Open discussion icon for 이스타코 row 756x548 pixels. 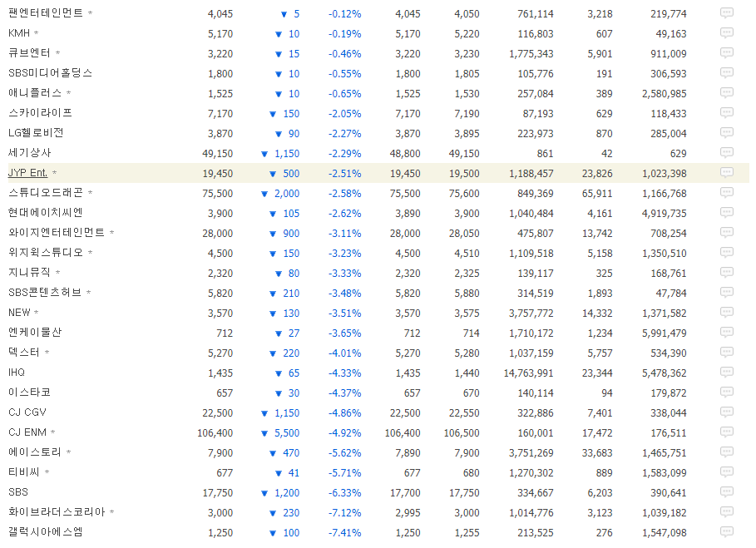727,392
